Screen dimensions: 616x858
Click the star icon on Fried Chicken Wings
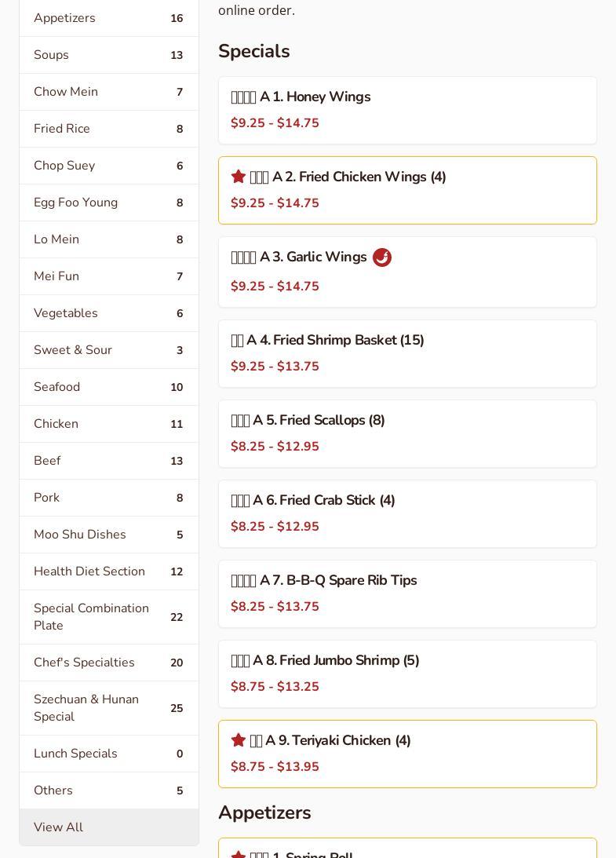239,177
